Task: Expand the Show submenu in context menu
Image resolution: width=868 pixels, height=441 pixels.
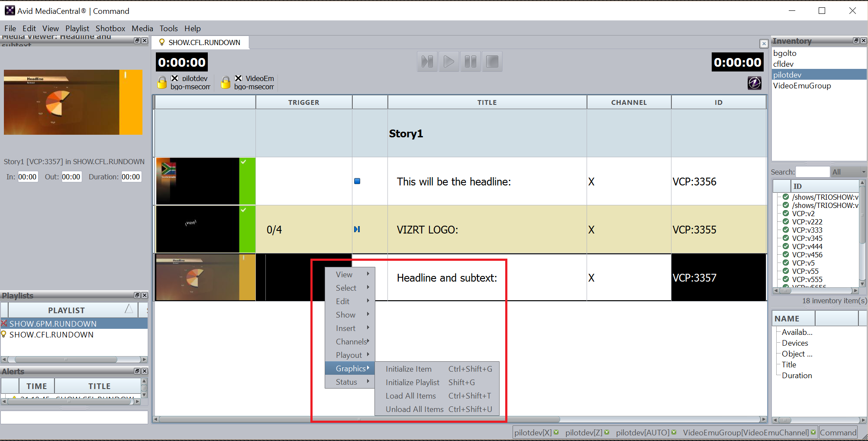Action: coord(350,315)
